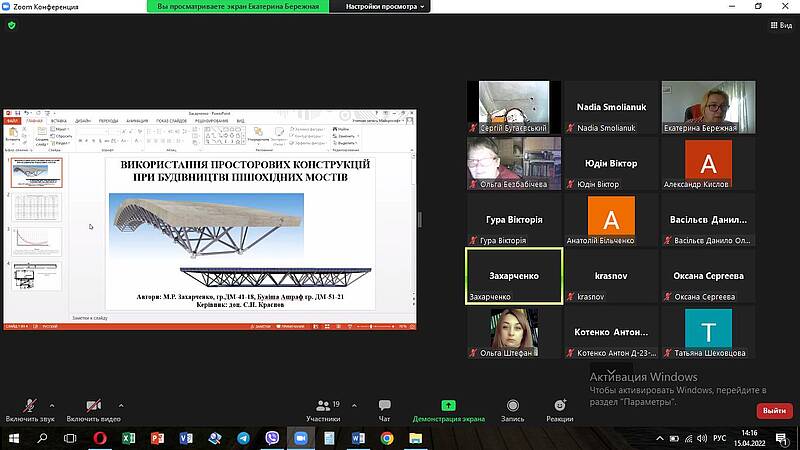
Task: Click the РУС keyboard language indicator
Action: [718, 438]
